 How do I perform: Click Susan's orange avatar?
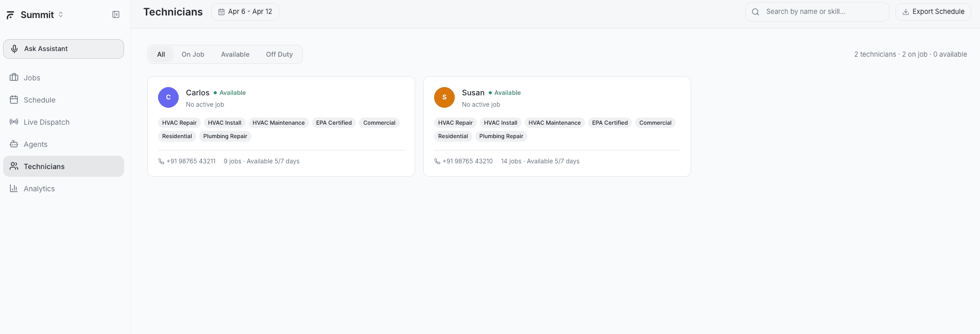click(444, 97)
